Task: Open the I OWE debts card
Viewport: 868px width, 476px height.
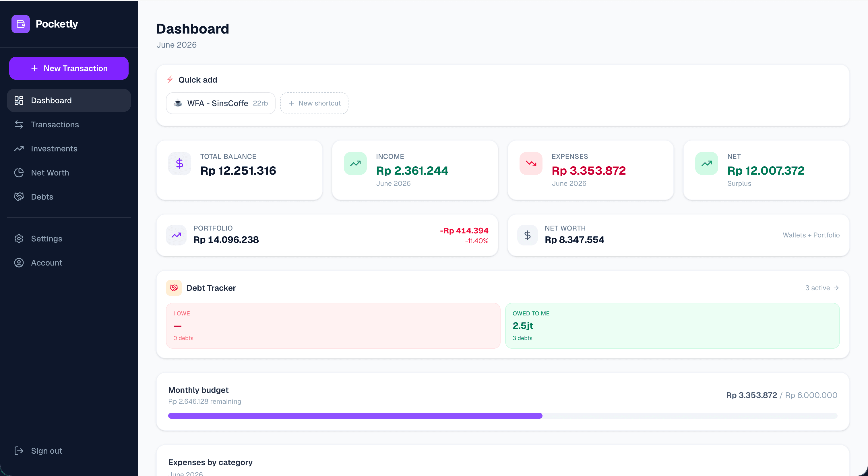Action: point(333,325)
